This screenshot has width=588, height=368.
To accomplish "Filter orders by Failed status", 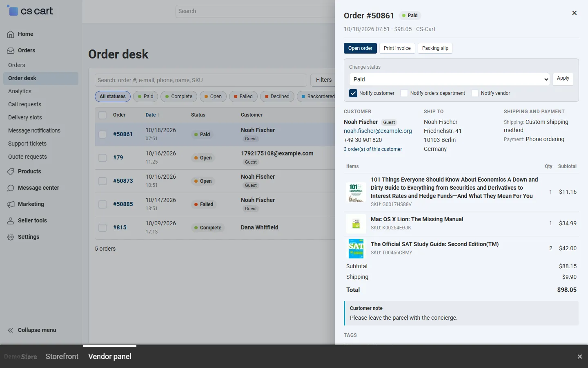I will coord(243,96).
